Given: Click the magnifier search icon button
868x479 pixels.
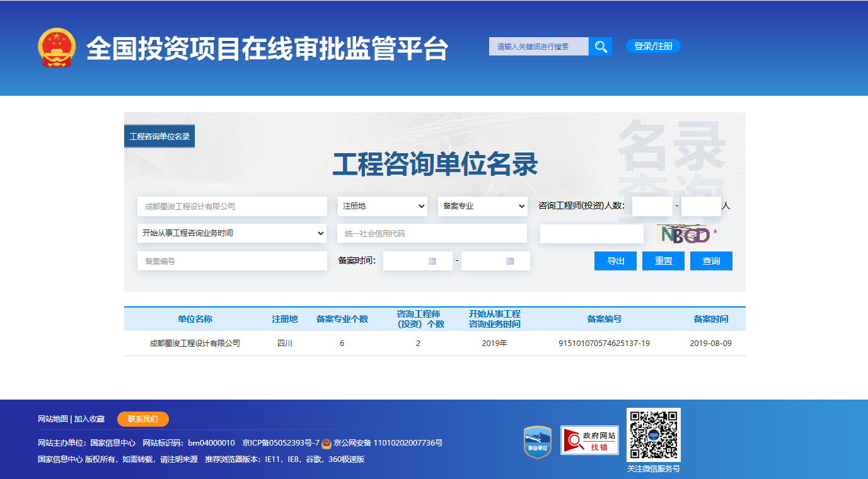Looking at the screenshot, I should 601,46.
